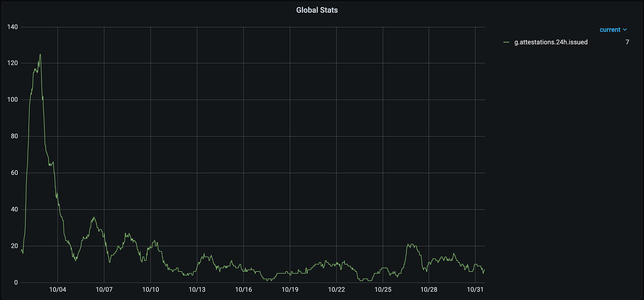Click the 20 y-axis label
The height and width of the screenshot is (300, 644).
(14, 246)
